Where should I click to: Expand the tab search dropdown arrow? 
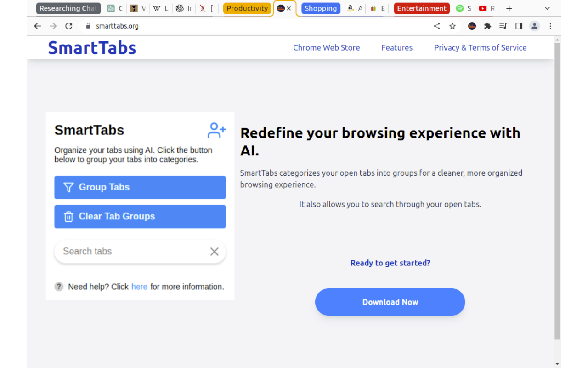click(x=547, y=8)
